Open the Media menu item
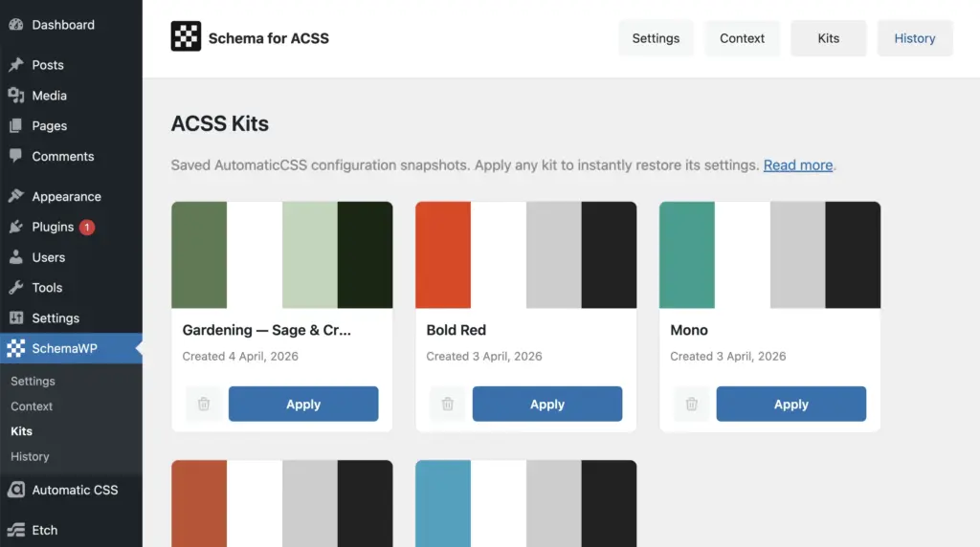 pyautogui.click(x=71, y=96)
